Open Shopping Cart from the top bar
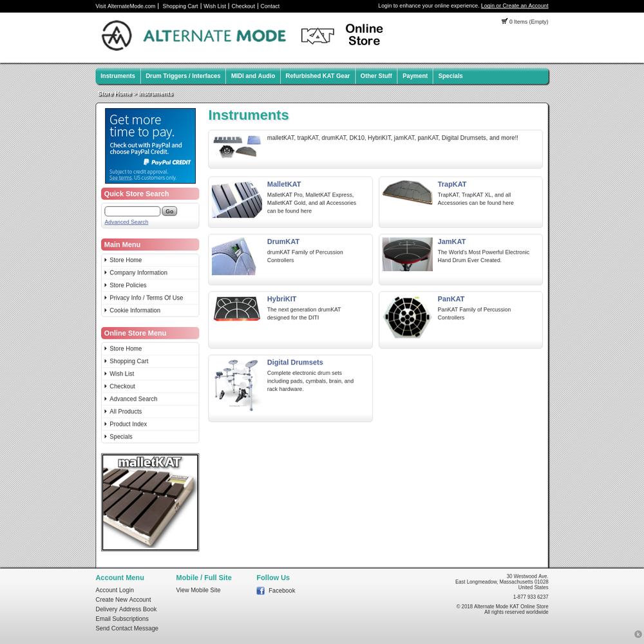 tap(180, 6)
